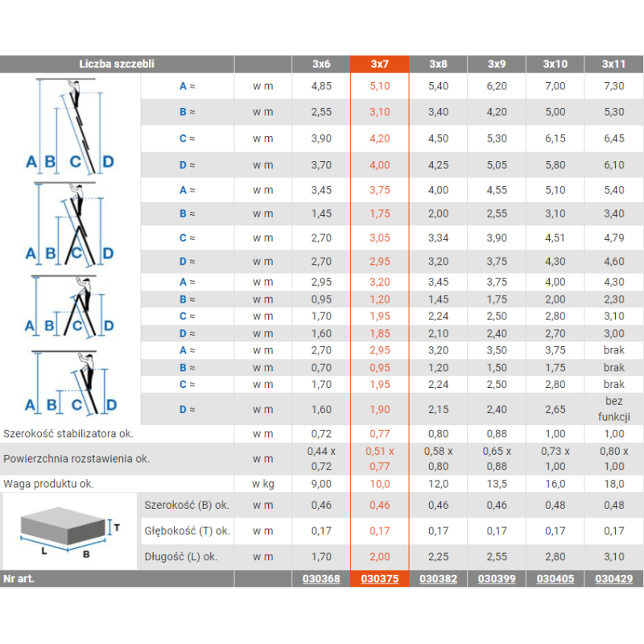Click the weight value 9,00
Viewport: 644px width, 644px height.
(321, 484)
